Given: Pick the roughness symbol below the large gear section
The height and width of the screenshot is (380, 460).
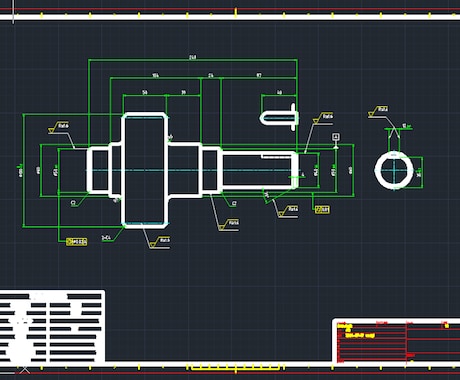Looking at the screenshot, I should tap(160, 243).
